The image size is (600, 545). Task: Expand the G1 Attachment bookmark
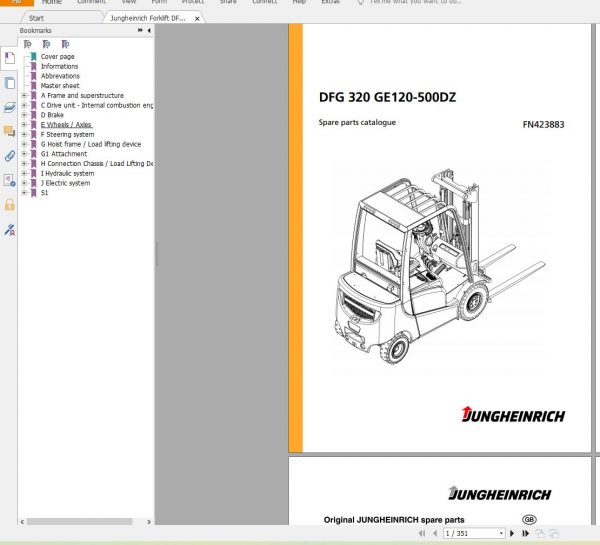pos(24,153)
